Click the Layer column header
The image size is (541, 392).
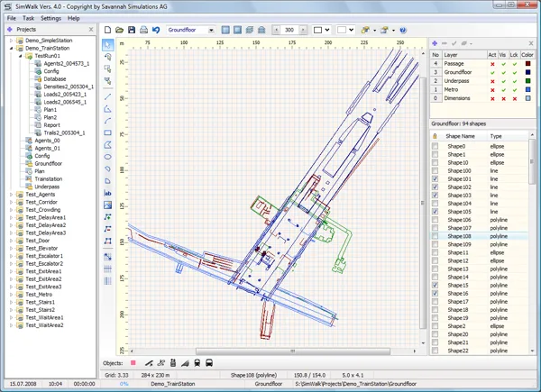click(463, 55)
